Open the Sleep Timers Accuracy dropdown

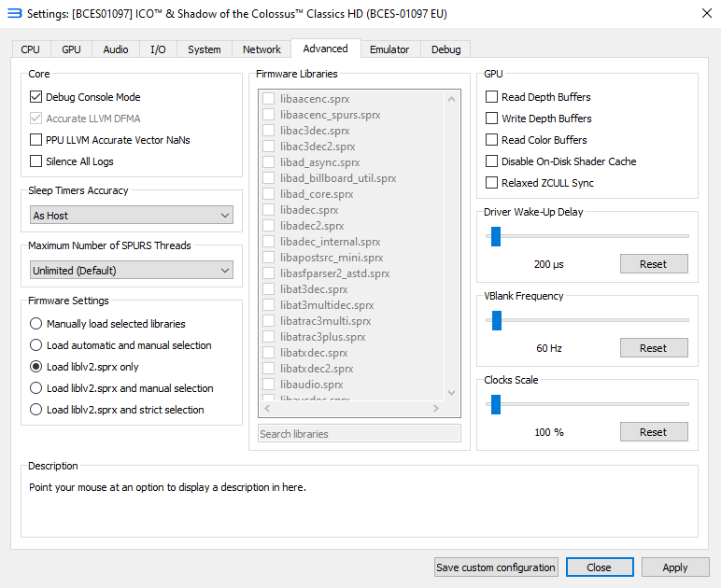tap(132, 215)
